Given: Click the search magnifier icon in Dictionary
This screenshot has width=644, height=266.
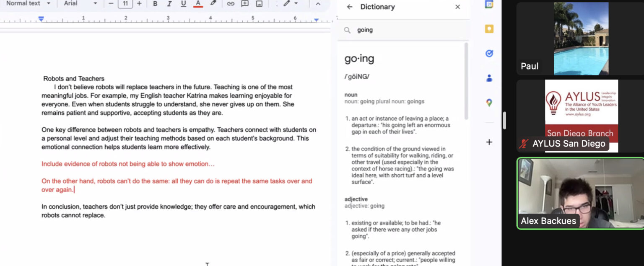Looking at the screenshot, I should click(347, 30).
